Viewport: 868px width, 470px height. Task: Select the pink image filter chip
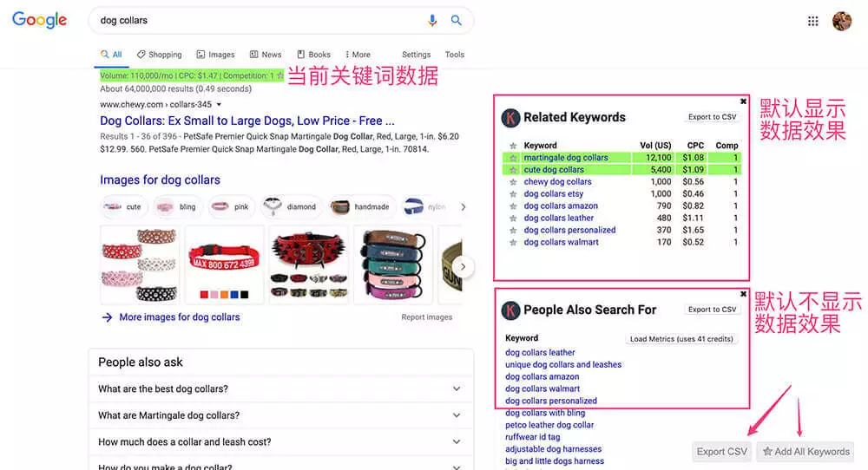tap(232, 206)
